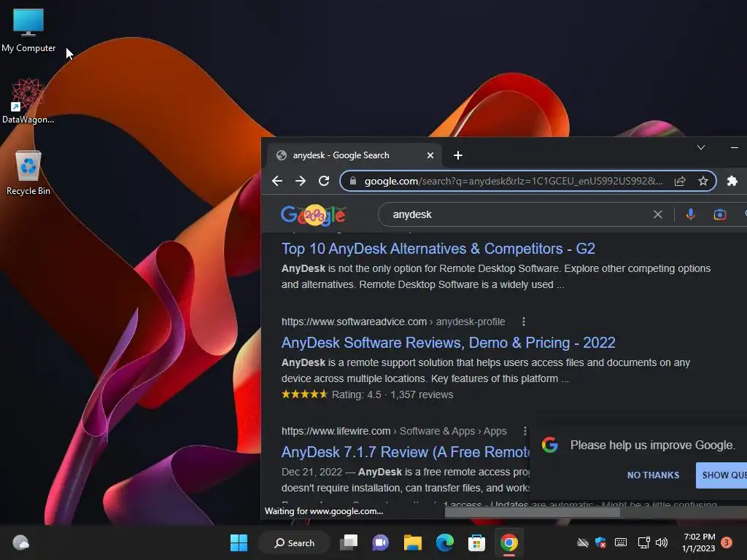Open Windows Security tray icon
This screenshot has height=560, width=747.
coord(601,542)
